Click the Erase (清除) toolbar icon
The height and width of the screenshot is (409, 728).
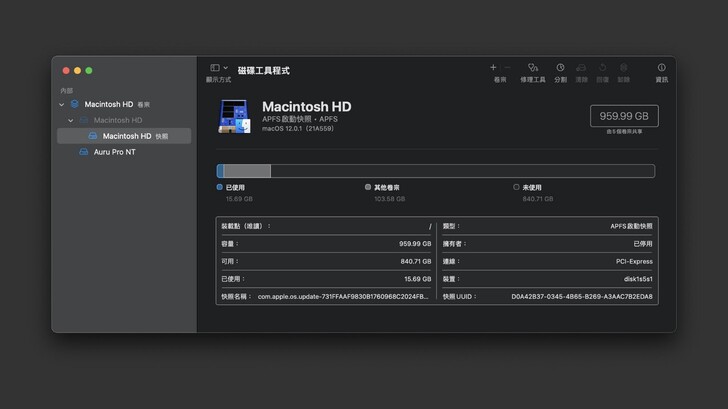point(581,68)
